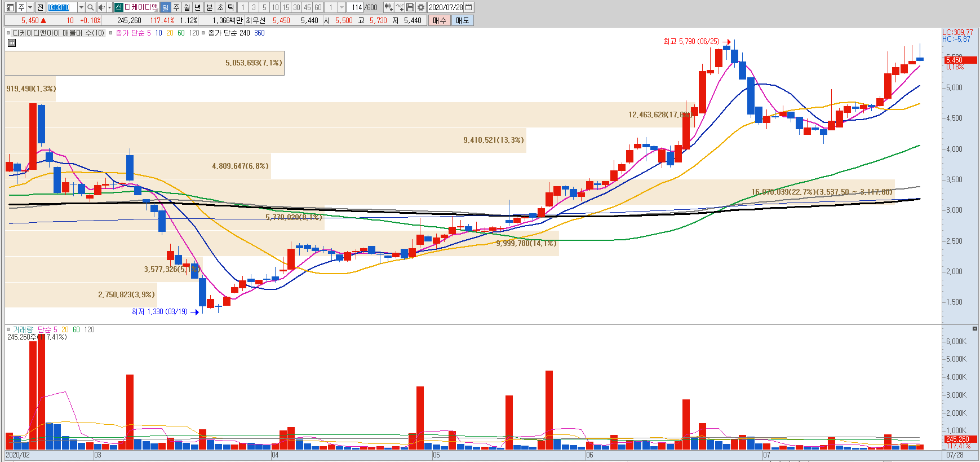The width and height of the screenshot is (980, 462).
Task: Click the bar count field showing 114
Action: tap(356, 7)
